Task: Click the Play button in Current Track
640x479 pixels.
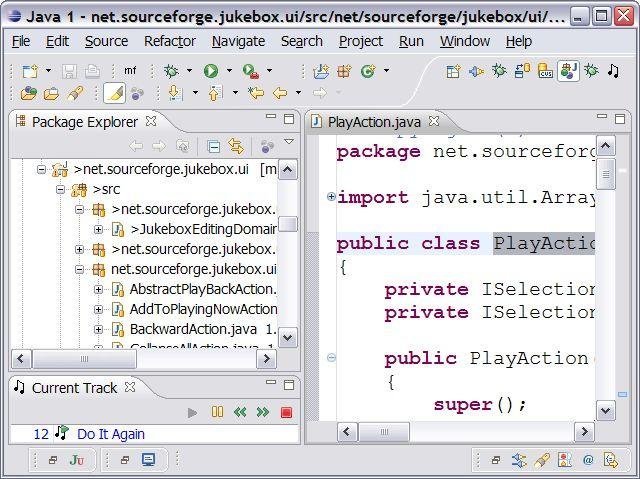Action: coord(192,413)
